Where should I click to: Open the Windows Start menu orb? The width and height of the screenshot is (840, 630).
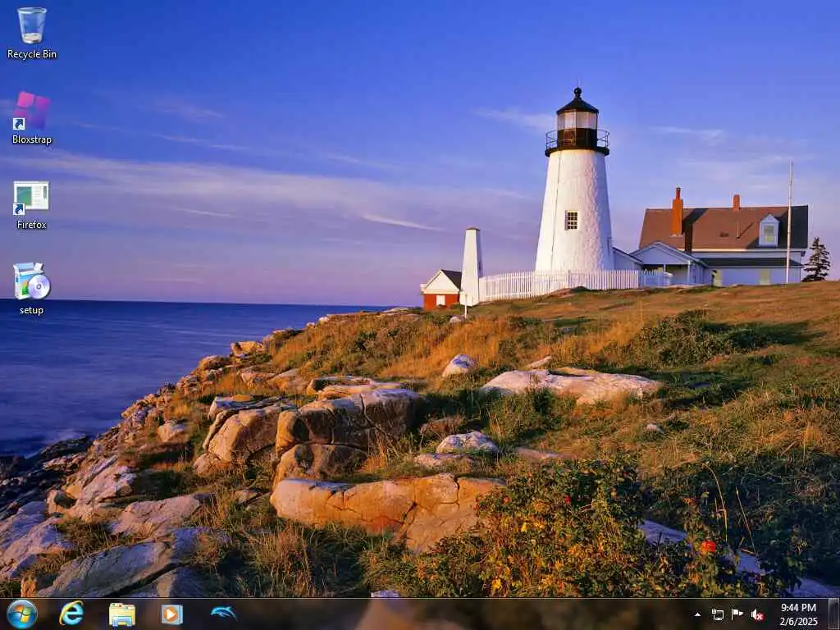pyautogui.click(x=22, y=614)
